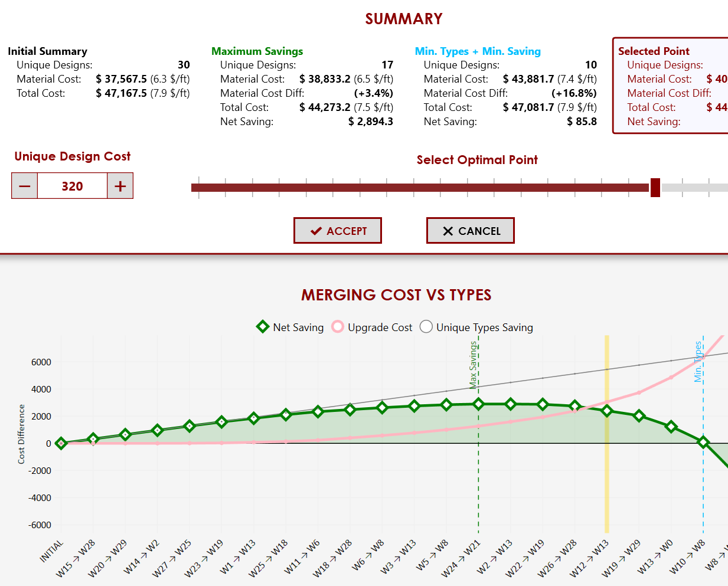This screenshot has height=586, width=728.
Task: Select net saving point at W22 → W19
Action: [543, 404]
